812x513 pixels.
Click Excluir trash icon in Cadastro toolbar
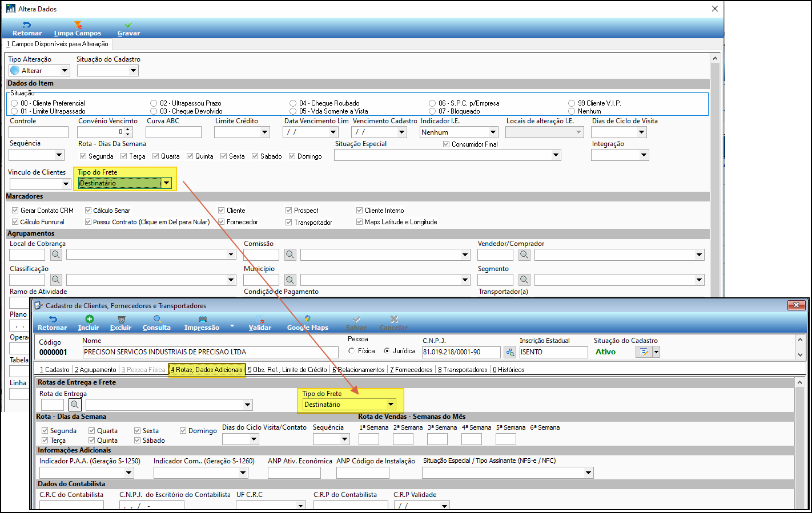pos(121,320)
